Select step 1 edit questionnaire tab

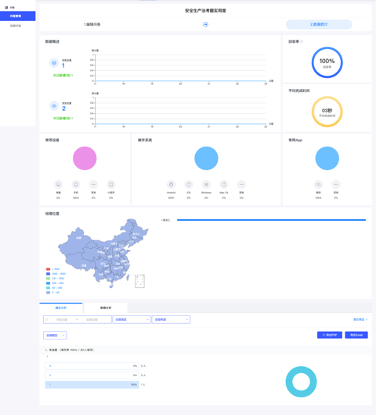pos(92,24)
